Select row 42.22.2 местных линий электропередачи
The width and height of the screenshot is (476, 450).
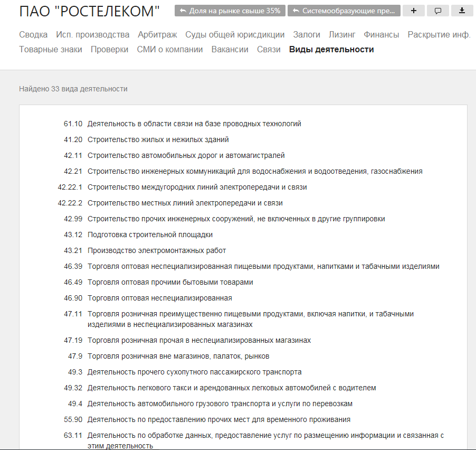(170, 203)
